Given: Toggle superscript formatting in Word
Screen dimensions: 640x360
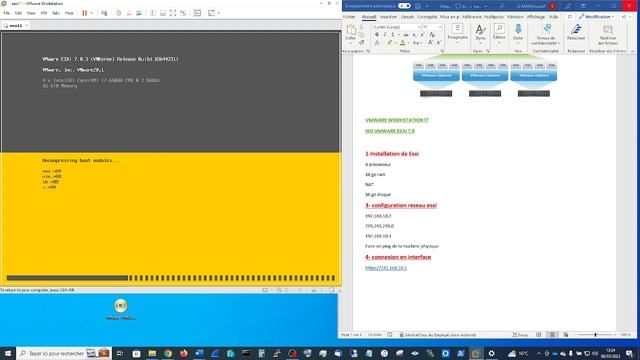Looking at the screenshot, I should (x=422, y=35).
